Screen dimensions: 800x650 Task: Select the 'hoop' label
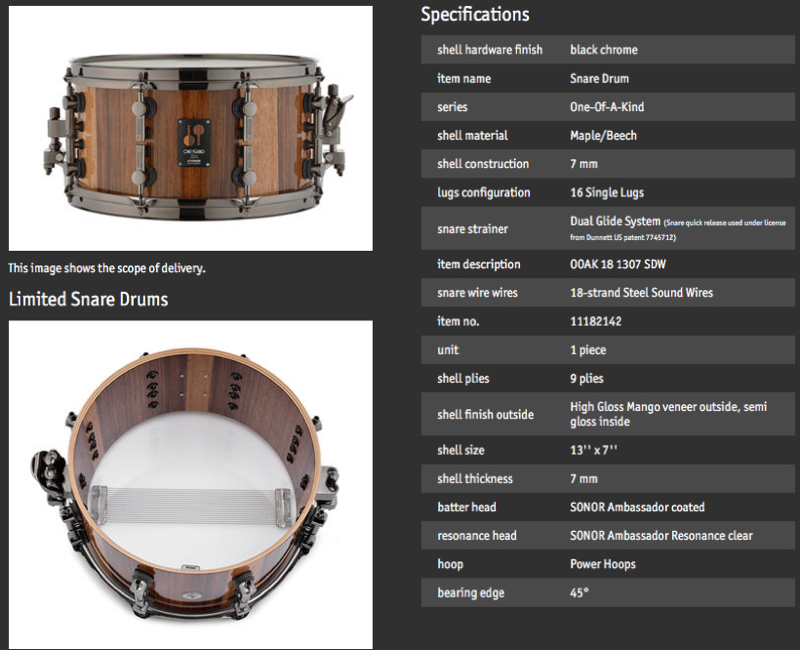pos(450,564)
